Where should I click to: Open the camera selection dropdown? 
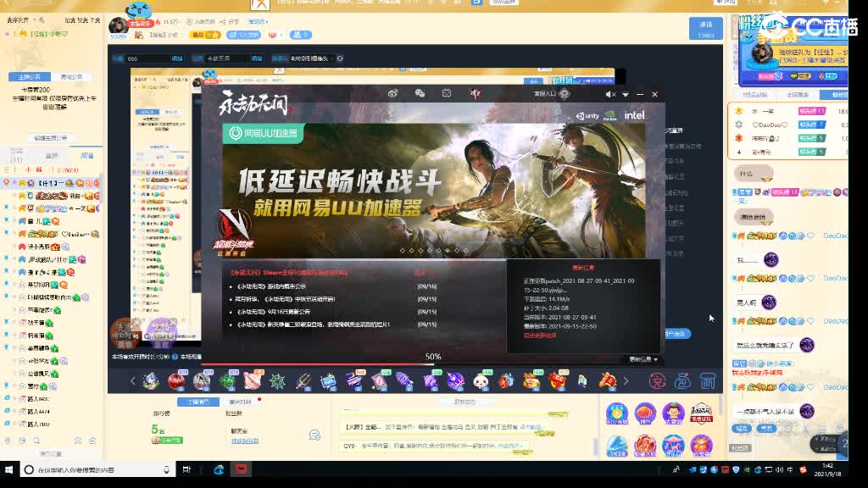311,58
